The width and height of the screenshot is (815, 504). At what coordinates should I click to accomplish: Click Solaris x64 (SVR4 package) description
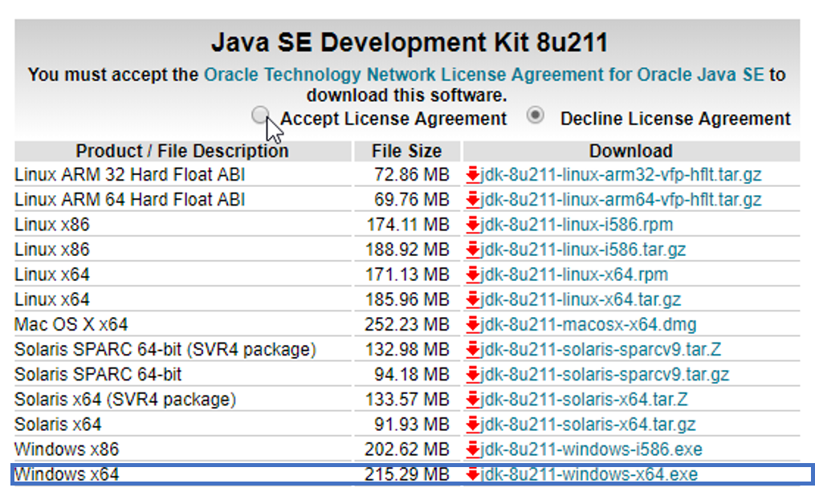tap(125, 399)
